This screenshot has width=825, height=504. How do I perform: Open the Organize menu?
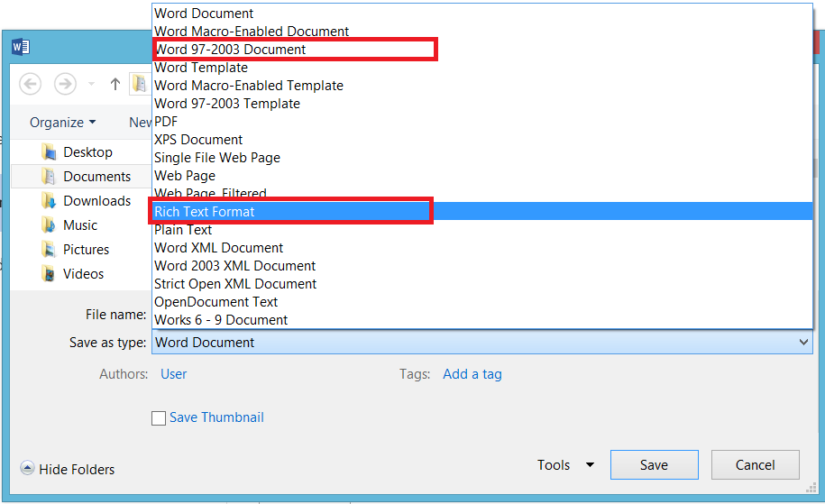coord(62,122)
